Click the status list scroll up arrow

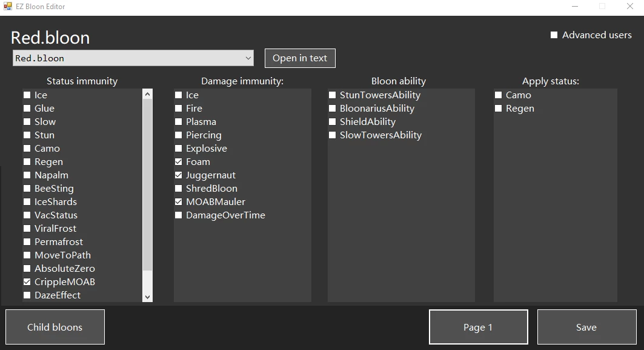click(147, 94)
